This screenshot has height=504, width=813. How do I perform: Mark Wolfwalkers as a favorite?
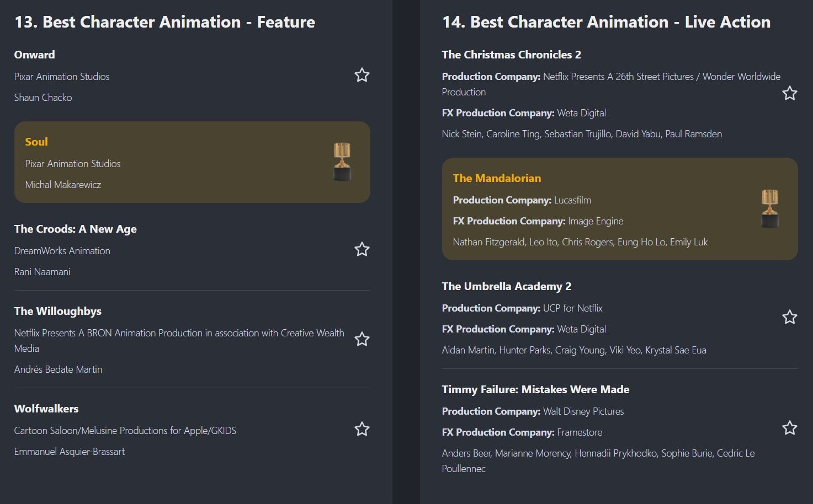coord(362,429)
